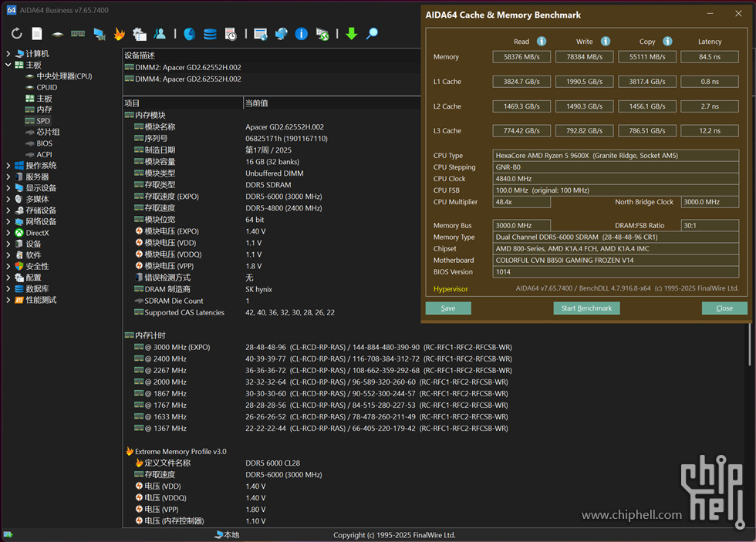Click the blue circle info toolbar icon
Screen dimensions: 756x542
pyautogui.click(x=302, y=34)
